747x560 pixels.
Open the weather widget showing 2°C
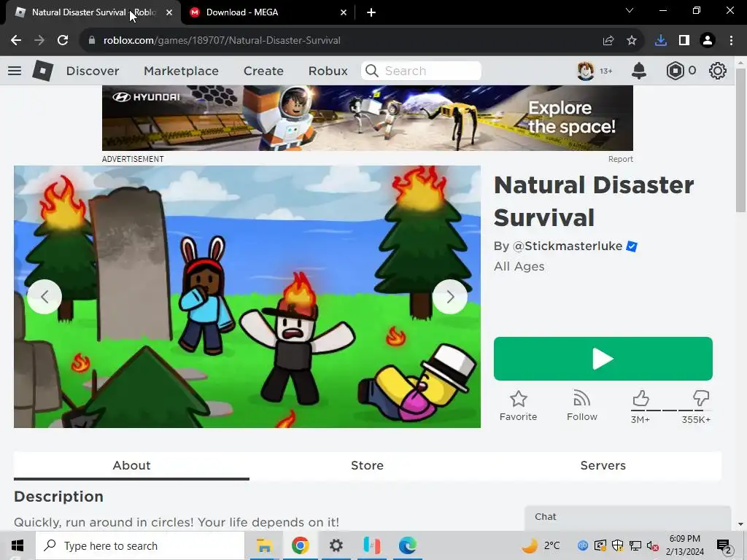click(x=541, y=545)
